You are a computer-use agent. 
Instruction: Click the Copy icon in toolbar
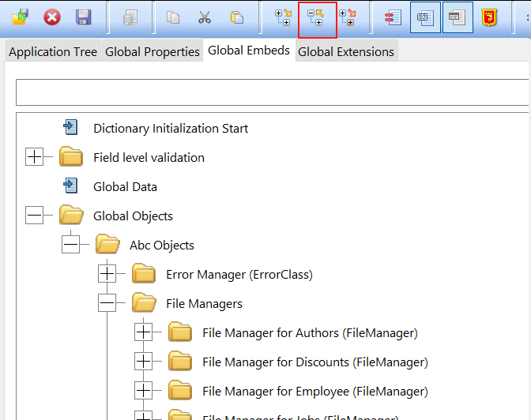pos(173,17)
